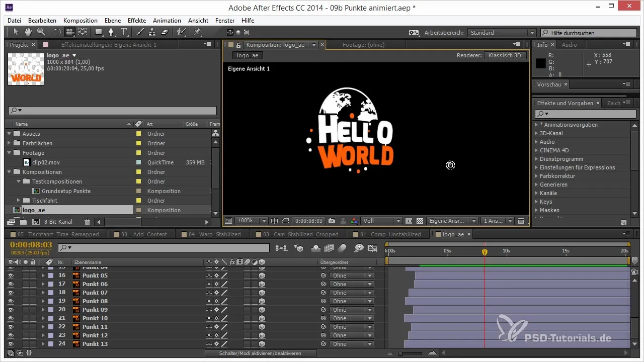Viewport: 644px width, 362px height.
Task: Toggle 3D layer switch for Punkt 06
Action: tap(262, 284)
